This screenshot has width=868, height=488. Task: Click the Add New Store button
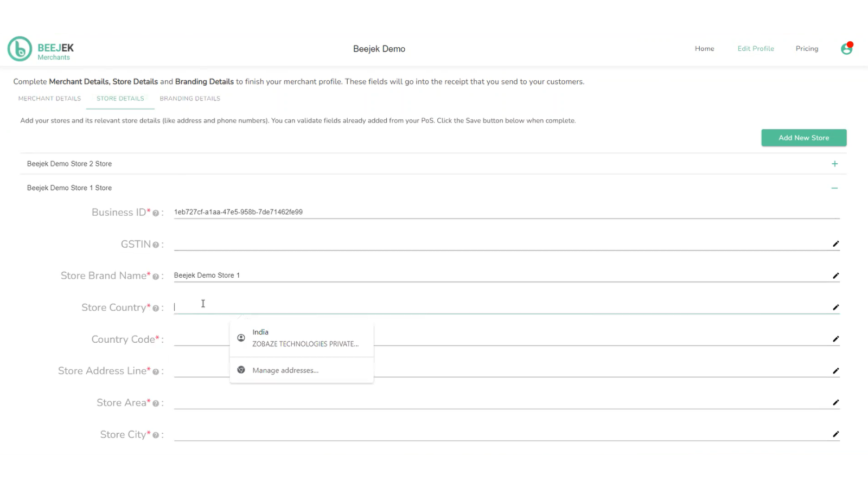(x=803, y=137)
